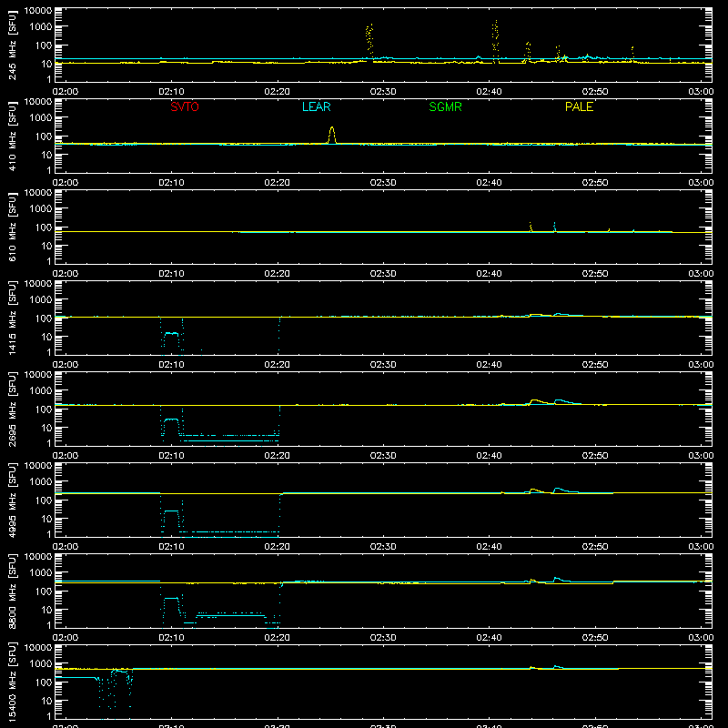This screenshot has width=728, height=728.
Task: Select the 245 MHz [SFU] axis label
Action: click(x=12, y=45)
